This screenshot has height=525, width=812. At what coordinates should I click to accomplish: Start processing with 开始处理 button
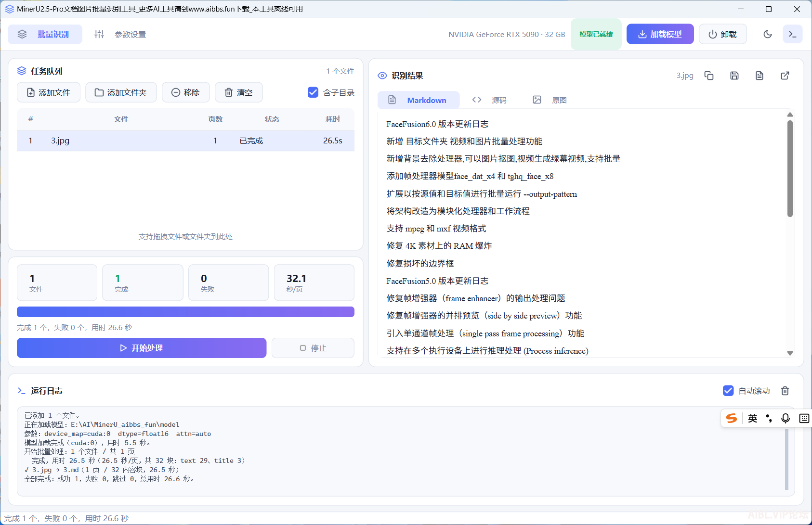pyautogui.click(x=142, y=348)
